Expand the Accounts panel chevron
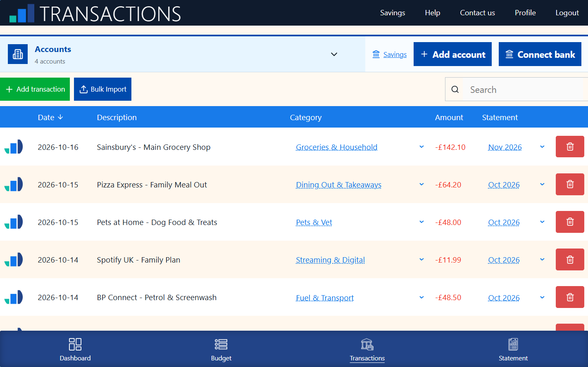Screen dimensions: 588x367 point(334,54)
